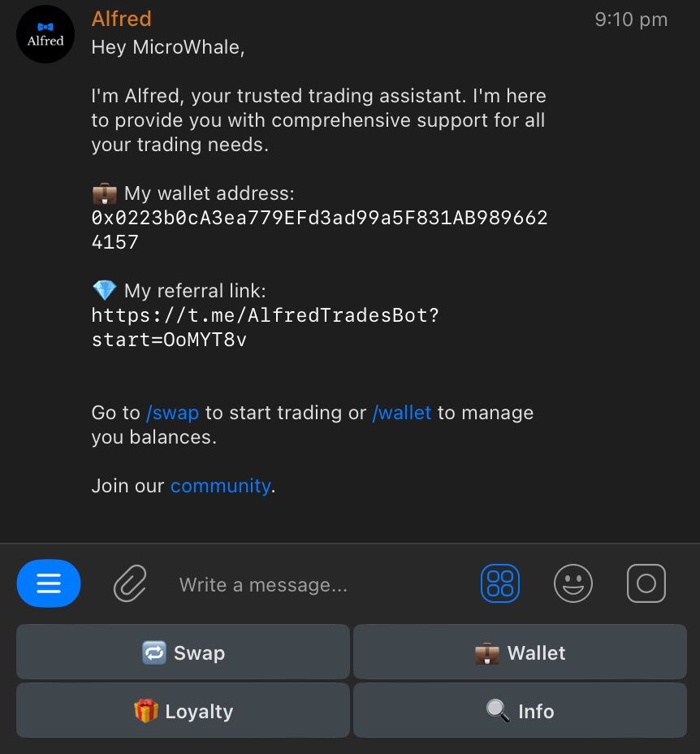Click the camera record icon
This screenshot has height=754, width=700.
tap(646, 583)
